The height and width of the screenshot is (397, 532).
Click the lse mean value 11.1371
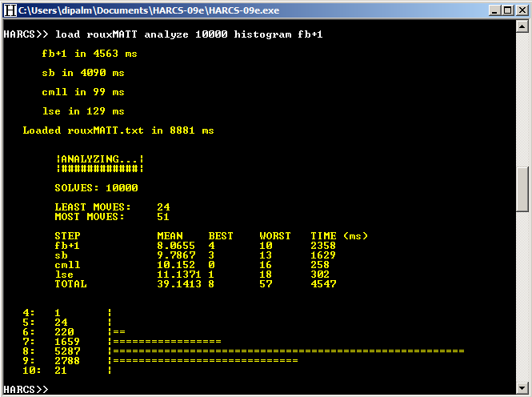tap(179, 275)
